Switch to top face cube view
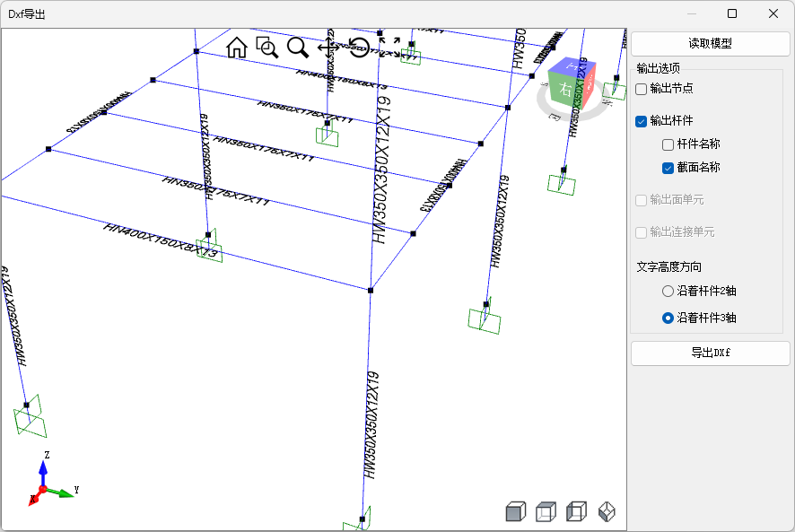 pyautogui.click(x=546, y=512)
